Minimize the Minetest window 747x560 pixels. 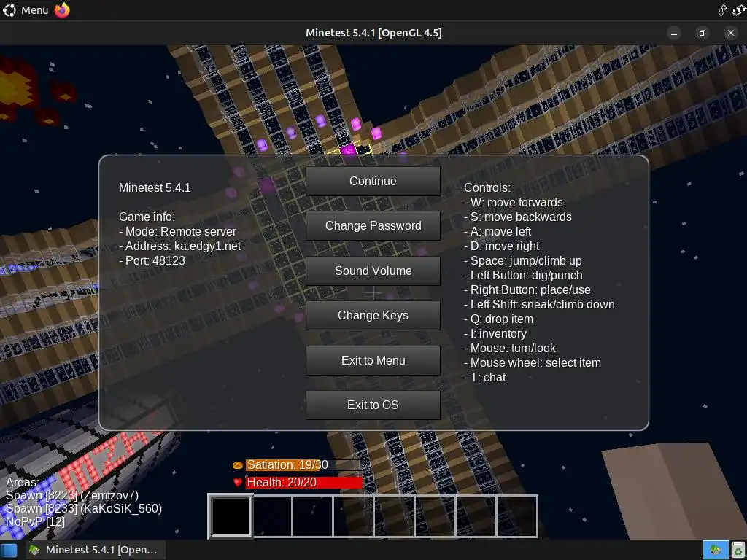[x=673, y=34]
